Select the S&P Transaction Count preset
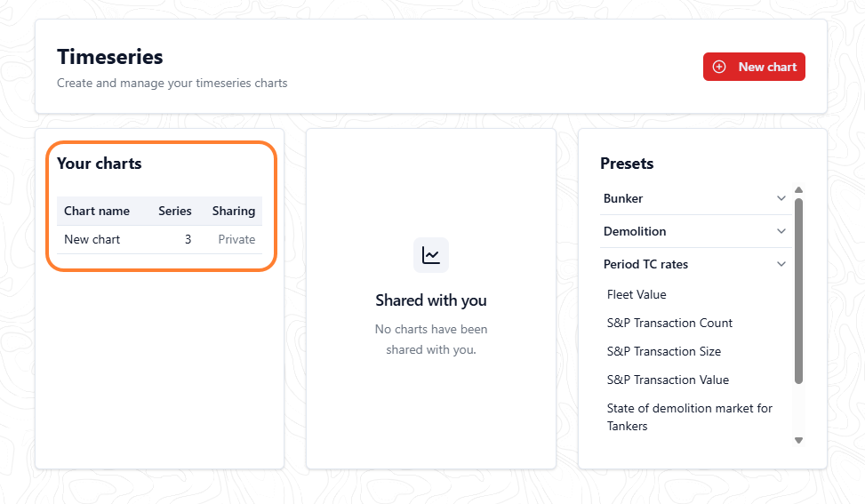 pos(669,324)
